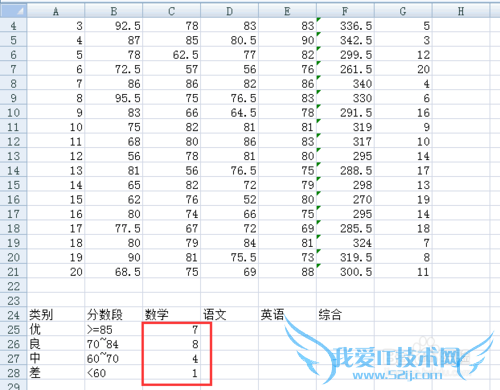Click the total cell 324
The height and width of the screenshot is (390, 500).
(x=345, y=242)
